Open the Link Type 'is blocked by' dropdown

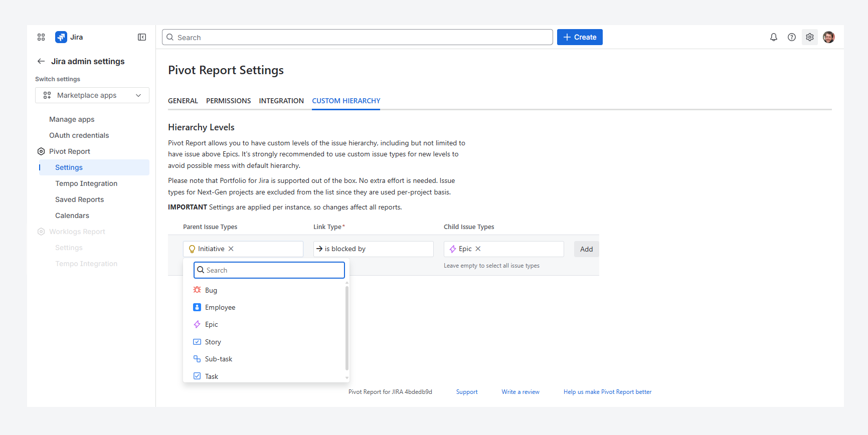pyautogui.click(x=374, y=249)
